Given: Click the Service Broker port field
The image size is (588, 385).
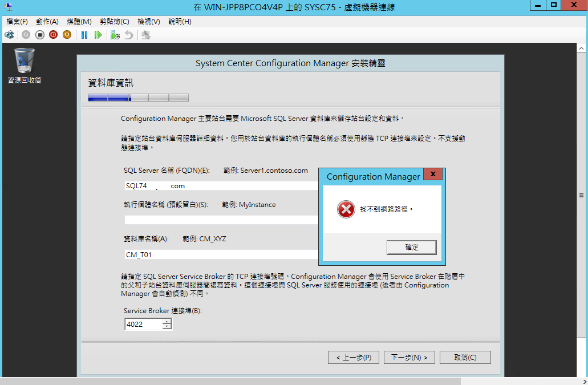Looking at the screenshot, I should point(144,325).
